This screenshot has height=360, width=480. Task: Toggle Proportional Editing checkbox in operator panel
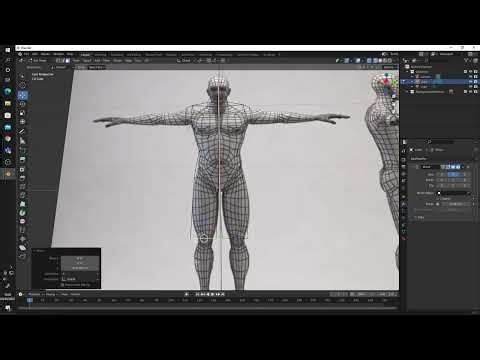63,285
